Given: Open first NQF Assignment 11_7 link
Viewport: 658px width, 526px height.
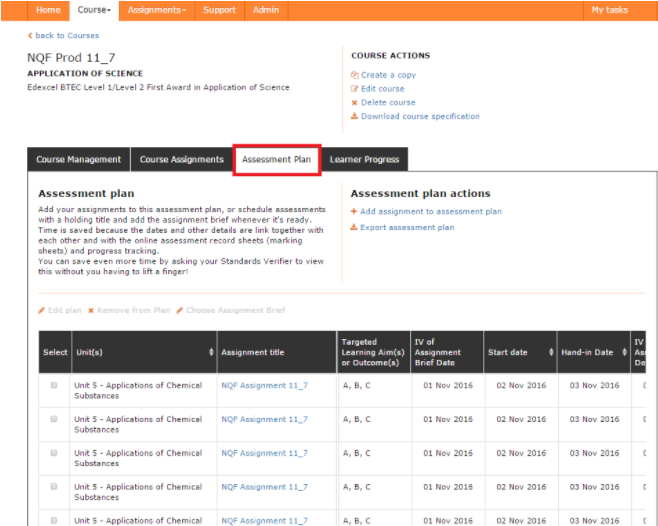Looking at the screenshot, I should tap(264, 386).
